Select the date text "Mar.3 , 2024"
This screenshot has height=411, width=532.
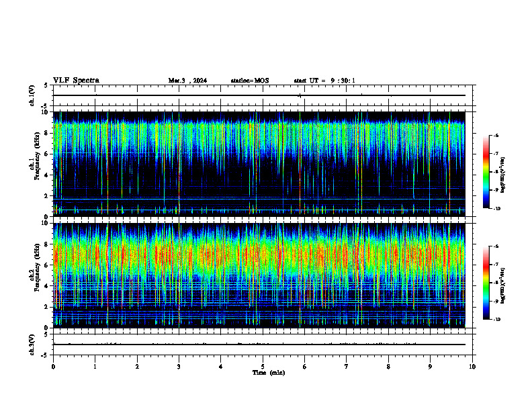pyautogui.click(x=187, y=81)
